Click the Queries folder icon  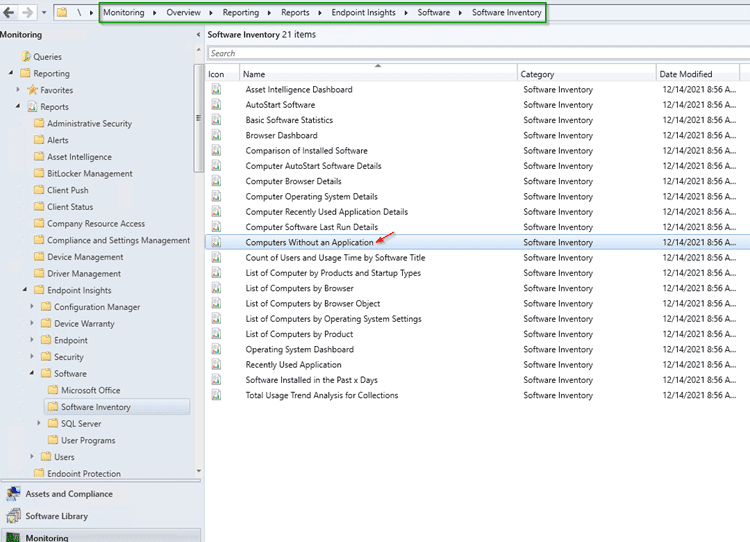click(25, 57)
